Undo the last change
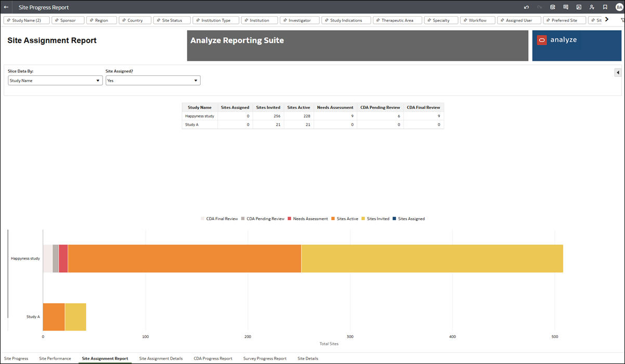 pos(527,7)
